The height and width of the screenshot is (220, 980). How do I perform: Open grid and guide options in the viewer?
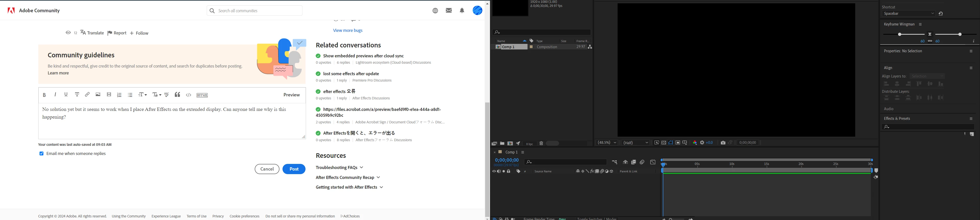[685, 143]
